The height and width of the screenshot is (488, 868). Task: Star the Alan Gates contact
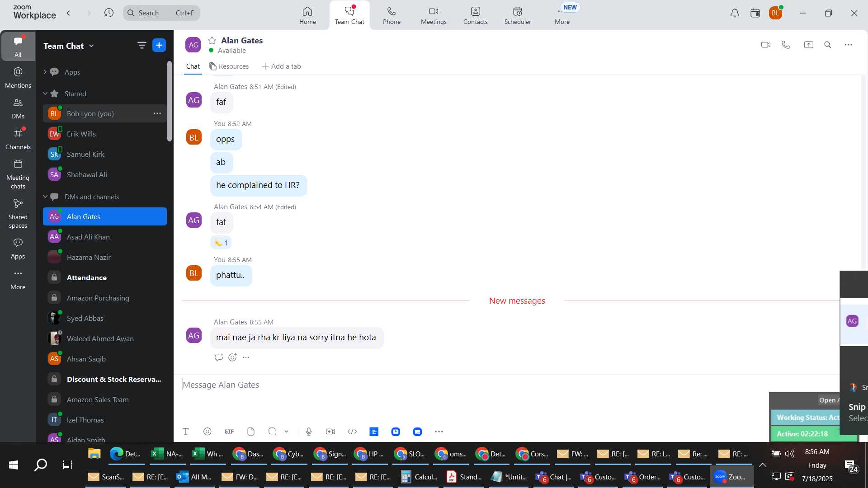click(x=212, y=41)
